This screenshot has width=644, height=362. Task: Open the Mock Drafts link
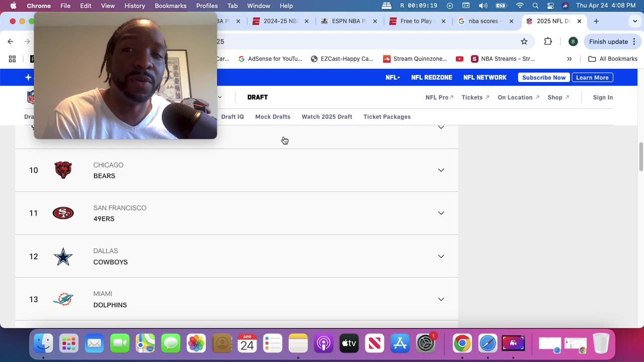coord(273,117)
